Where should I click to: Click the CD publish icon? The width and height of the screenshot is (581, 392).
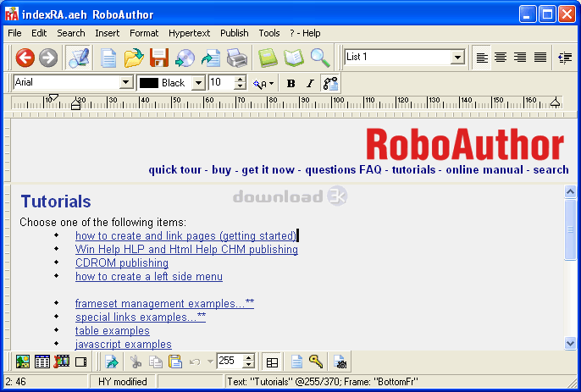(x=185, y=58)
